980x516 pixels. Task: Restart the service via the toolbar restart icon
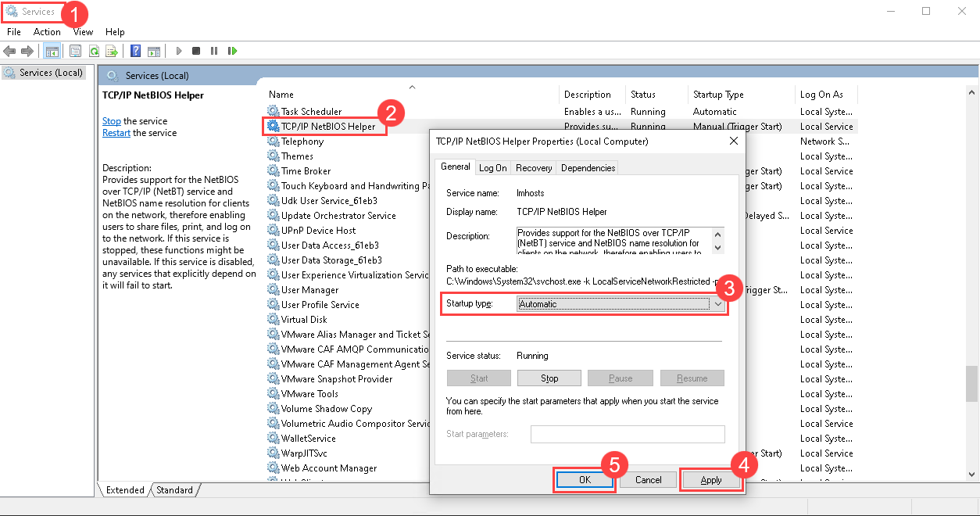pyautogui.click(x=232, y=51)
